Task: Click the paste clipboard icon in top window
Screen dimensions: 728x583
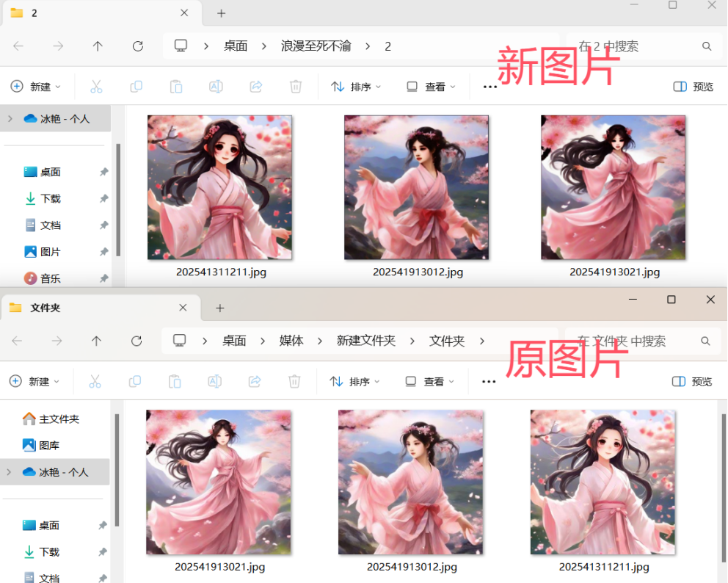Action: tap(176, 87)
